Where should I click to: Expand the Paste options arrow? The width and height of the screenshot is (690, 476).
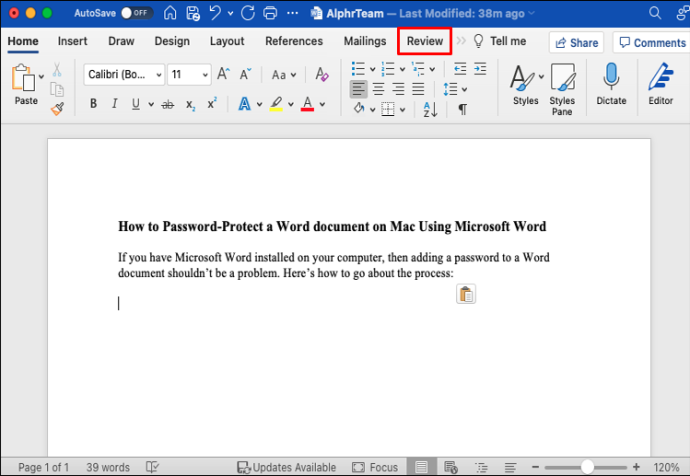tap(41, 76)
